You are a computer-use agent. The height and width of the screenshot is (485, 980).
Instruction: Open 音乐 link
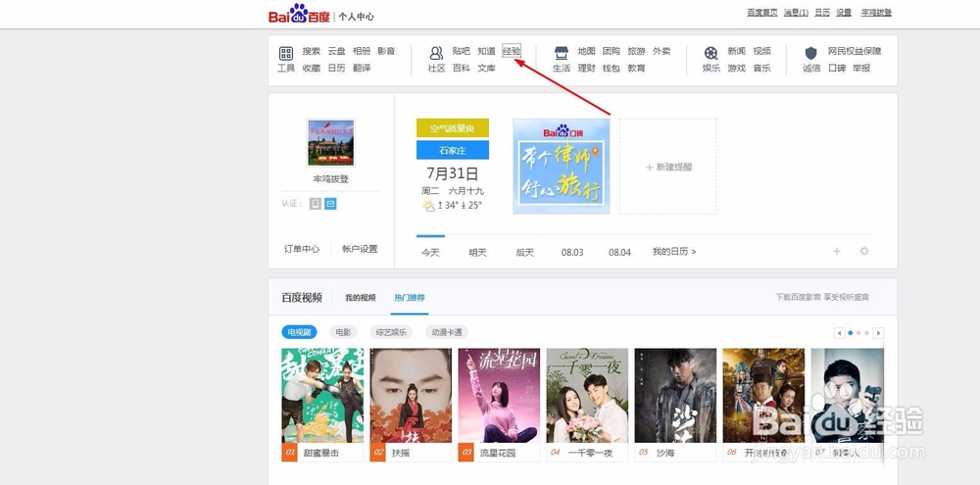pos(761,69)
